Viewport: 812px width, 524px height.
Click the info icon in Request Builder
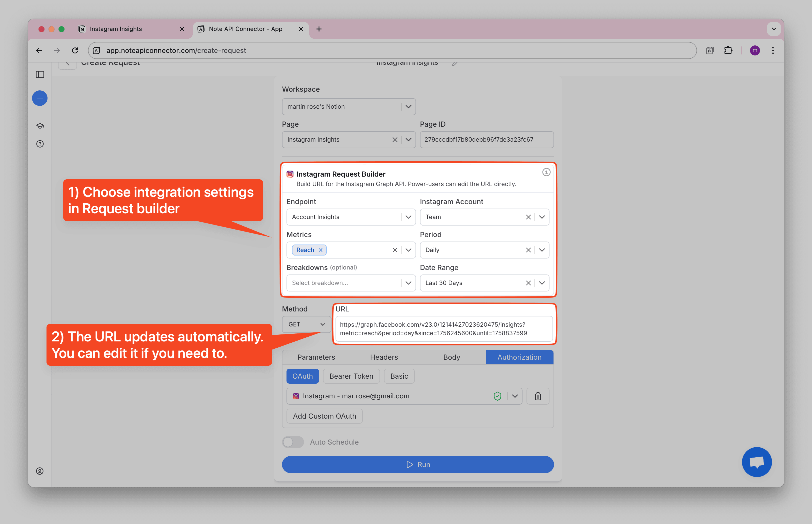546,172
